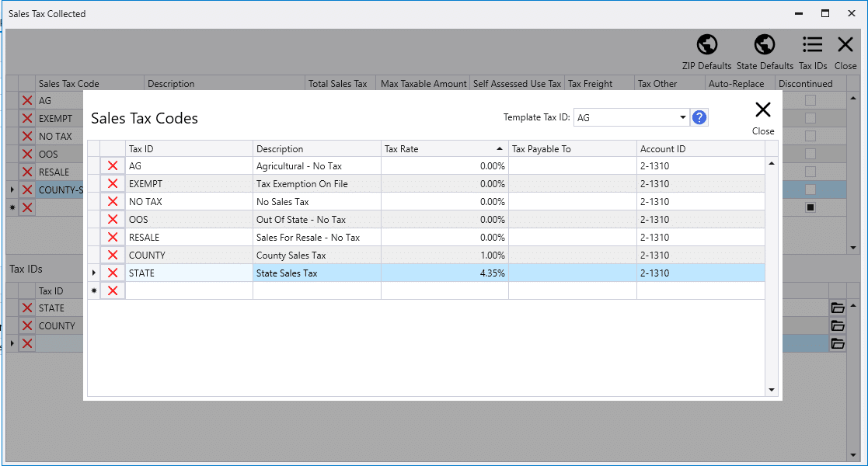Open the folder icon next to COUNTY Tax ID

[x=838, y=325]
